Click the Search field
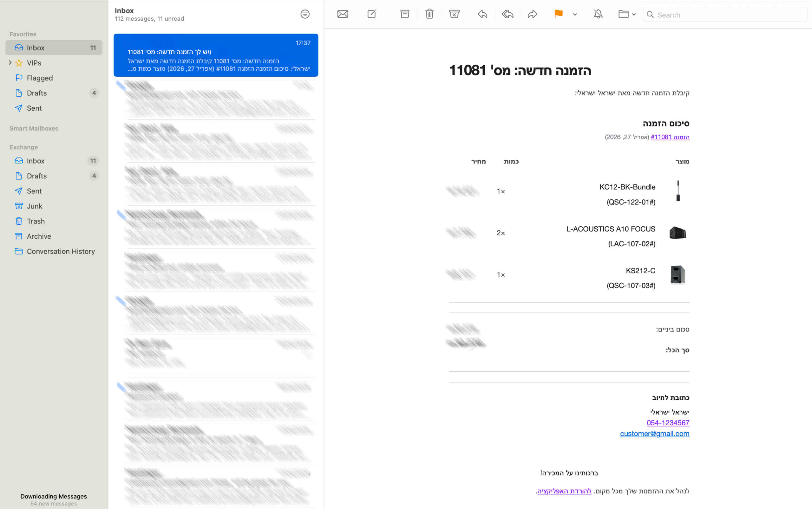Image resolution: width=812 pixels, height=509 pixels. (x=725, y=15)
